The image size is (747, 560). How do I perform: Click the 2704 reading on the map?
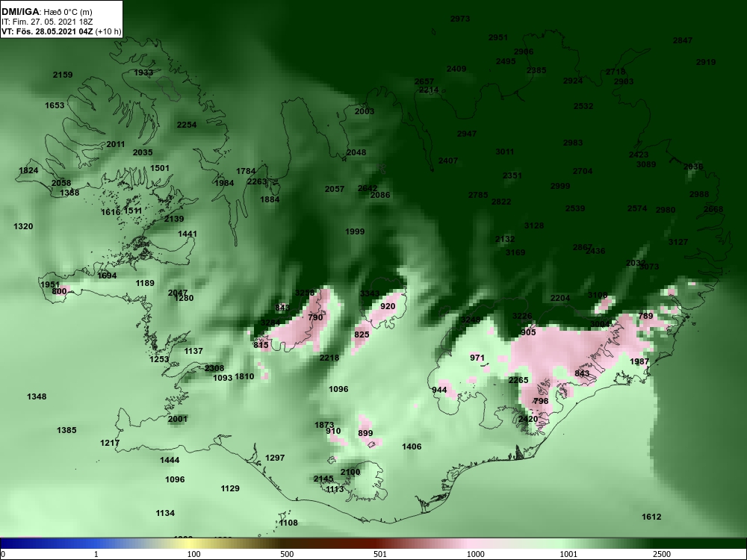pos(583,171)
